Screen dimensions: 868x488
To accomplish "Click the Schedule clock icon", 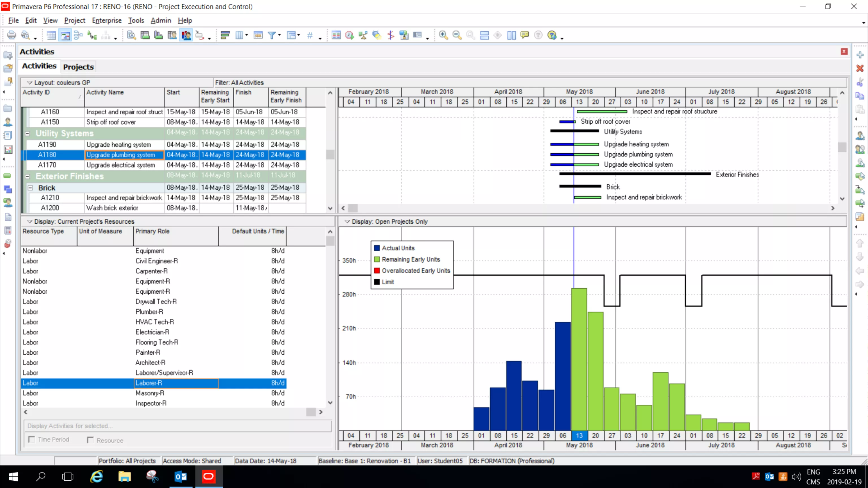I will point(350,35).
